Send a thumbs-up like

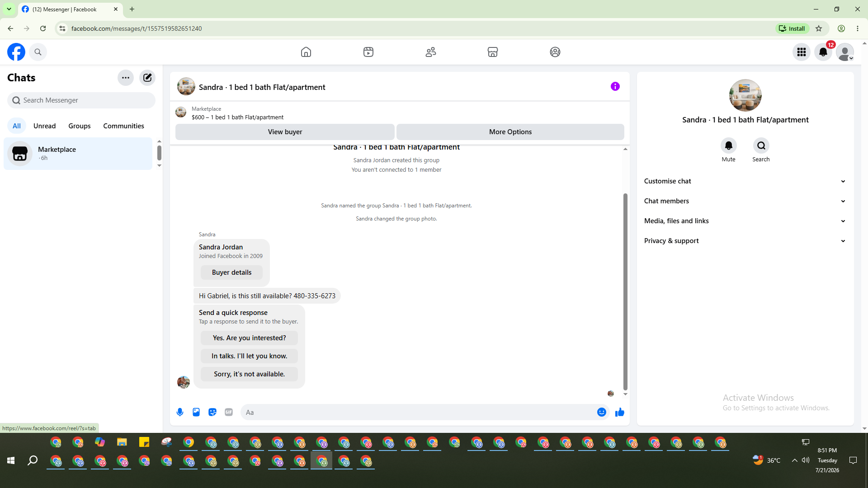pos(620,412)
